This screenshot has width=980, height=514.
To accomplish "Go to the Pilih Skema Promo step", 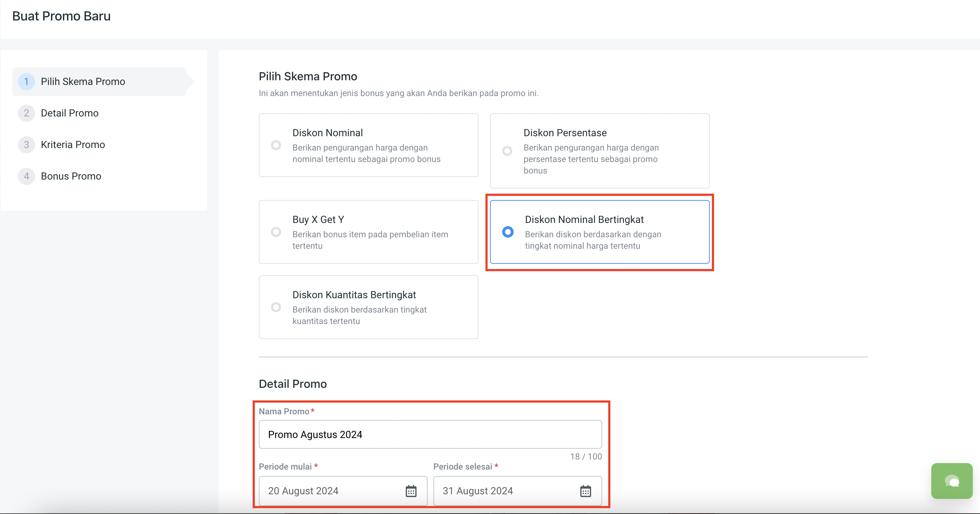I will 83,81.
